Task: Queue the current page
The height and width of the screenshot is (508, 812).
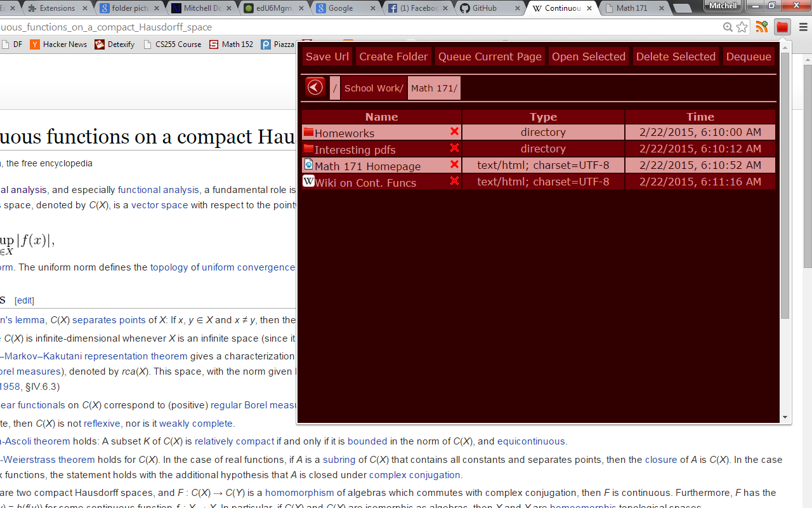Action: 489,56
